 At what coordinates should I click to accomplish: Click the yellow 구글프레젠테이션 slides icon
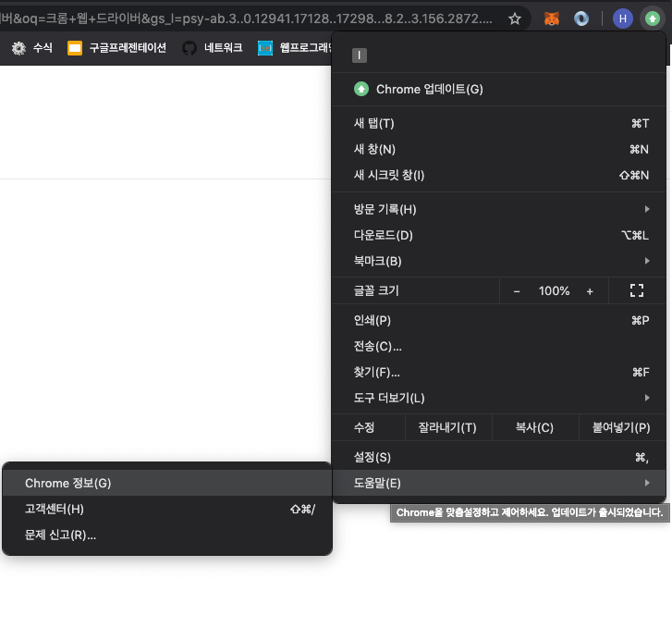75,48
